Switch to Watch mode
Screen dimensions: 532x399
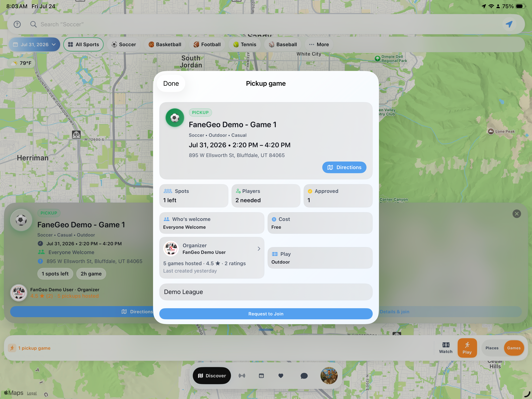tap(446, 348)
